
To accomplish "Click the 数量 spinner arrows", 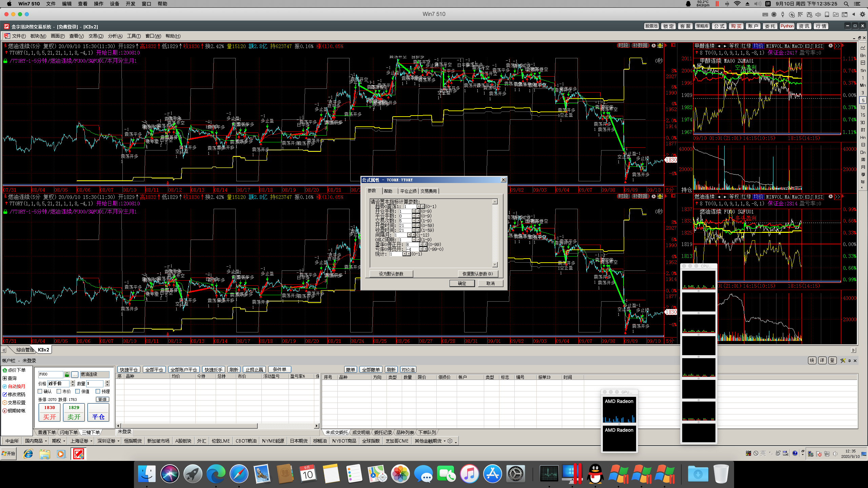I will click(107, 383).
